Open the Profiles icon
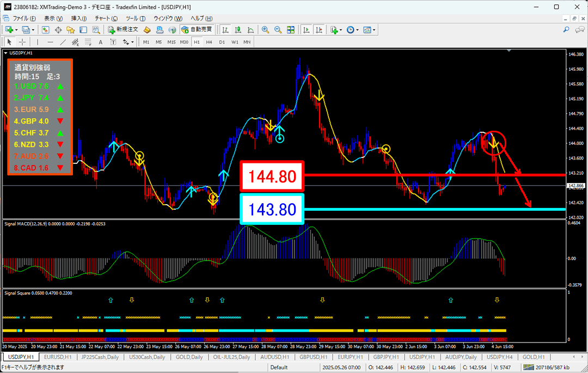Viewport: 588px width, 373px height. [x=26, y=29]
